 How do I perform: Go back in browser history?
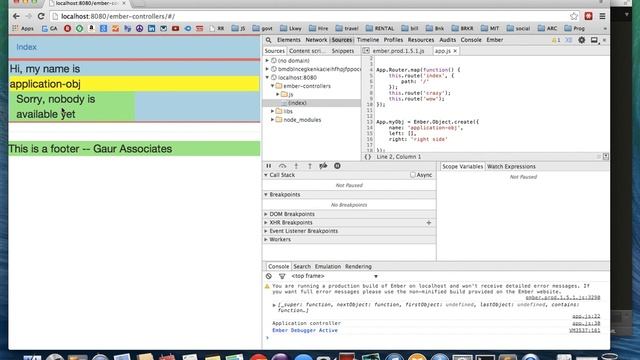tap(16, 16)
